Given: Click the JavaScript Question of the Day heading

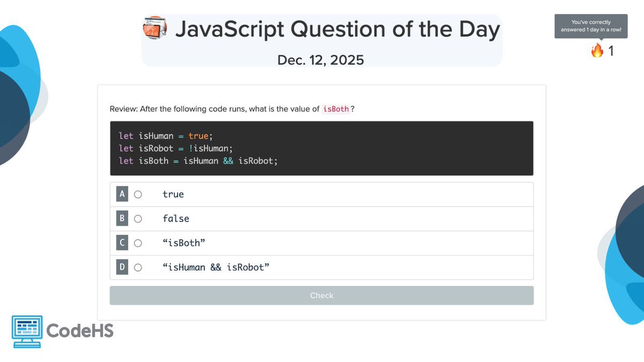Looking at the screenshot, I should [338, 29].
